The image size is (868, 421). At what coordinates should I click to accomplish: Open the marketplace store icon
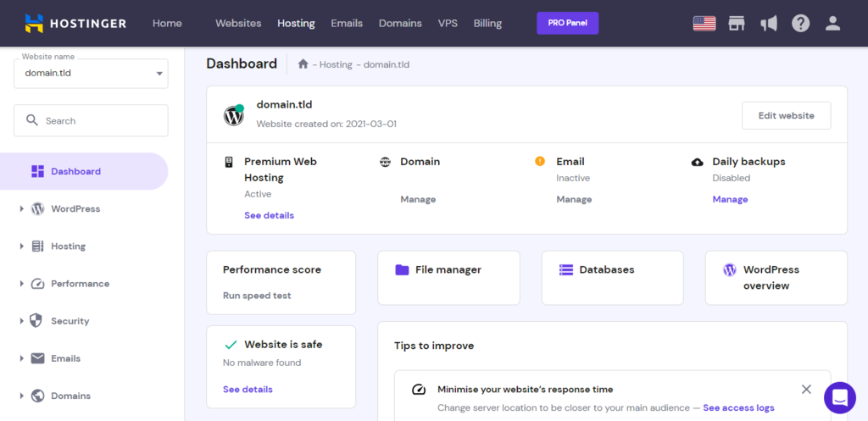point(737,23)
